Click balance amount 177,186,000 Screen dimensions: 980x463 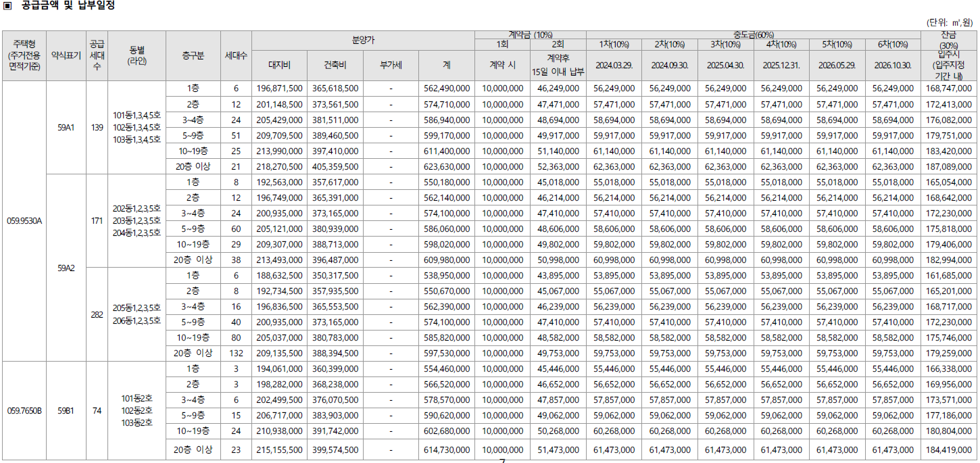[949, 416]
